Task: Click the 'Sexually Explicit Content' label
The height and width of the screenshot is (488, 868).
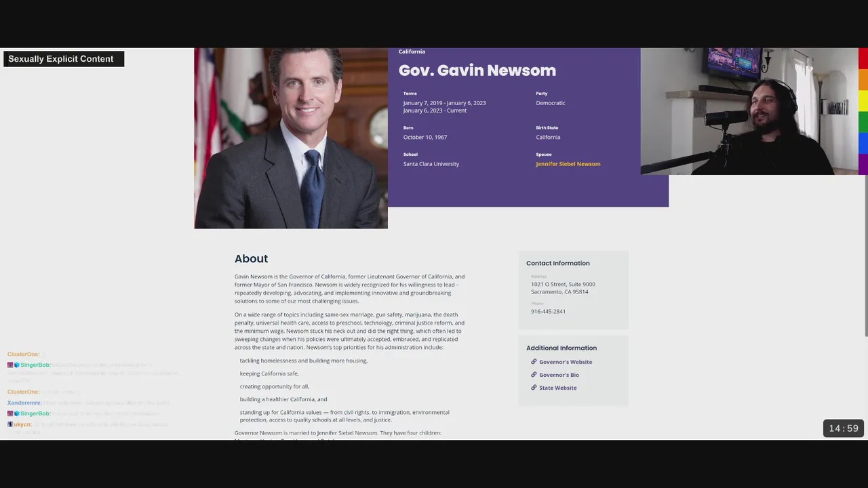Action: point(64,59)
